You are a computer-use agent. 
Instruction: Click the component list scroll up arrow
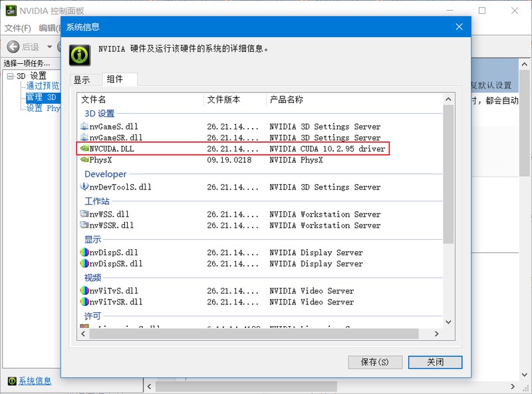[448, 100]
